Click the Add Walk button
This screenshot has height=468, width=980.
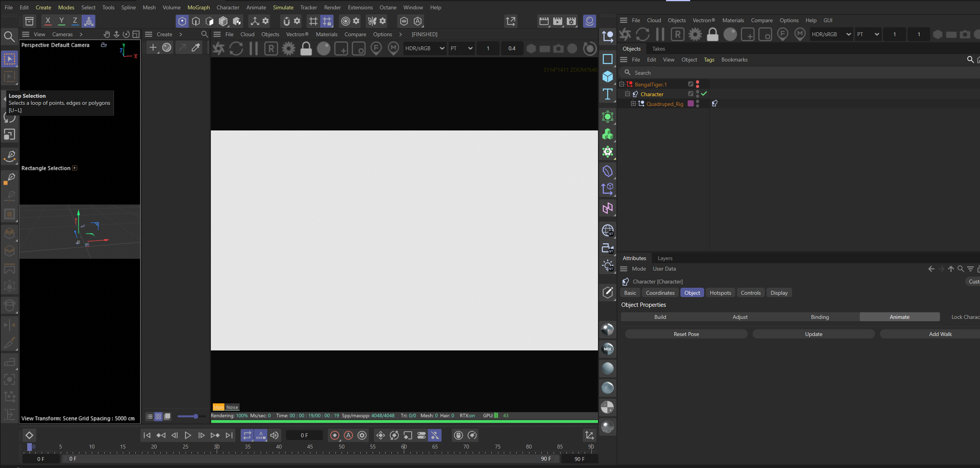[940, 334]
